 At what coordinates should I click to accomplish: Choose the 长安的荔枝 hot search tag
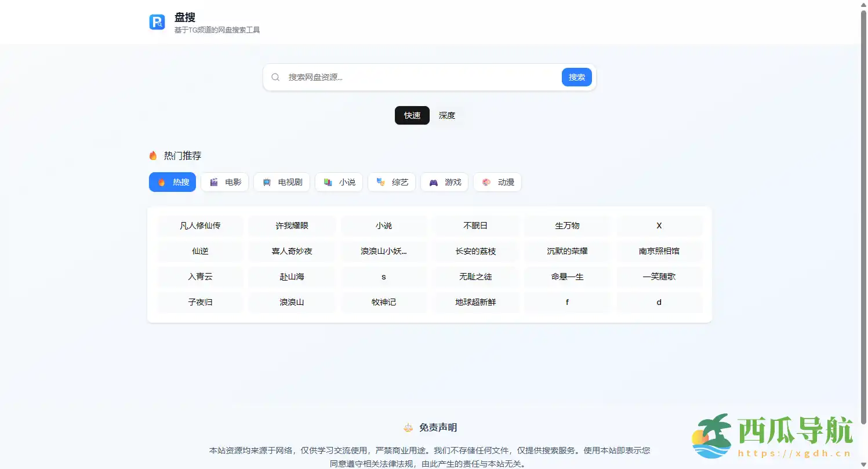coord(475,251)
